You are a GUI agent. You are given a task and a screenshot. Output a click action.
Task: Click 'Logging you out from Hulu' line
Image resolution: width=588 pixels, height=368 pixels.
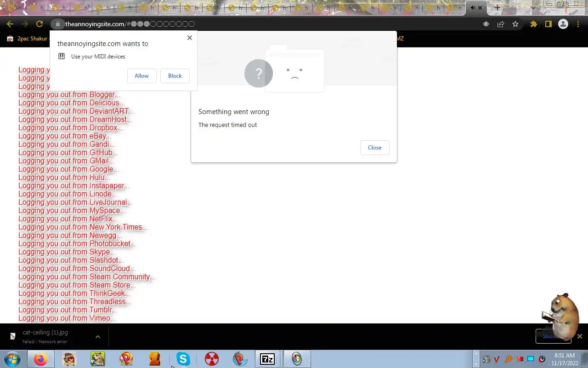[64, 178]
